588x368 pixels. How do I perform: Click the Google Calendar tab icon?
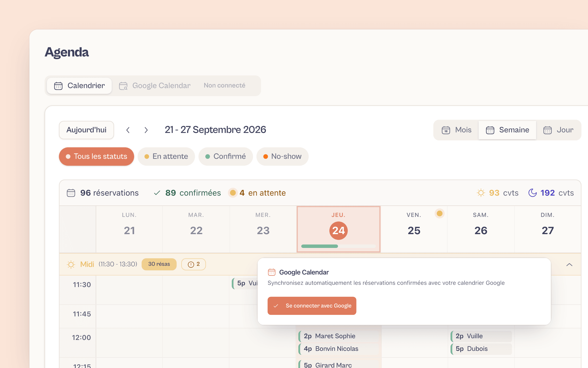(123, 86)
